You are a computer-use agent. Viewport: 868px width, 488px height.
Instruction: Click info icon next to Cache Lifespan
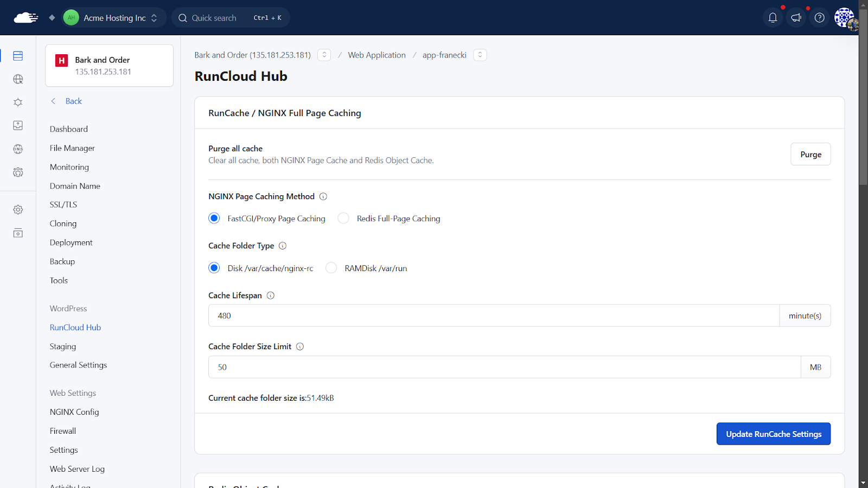click(x=271, y=296)
